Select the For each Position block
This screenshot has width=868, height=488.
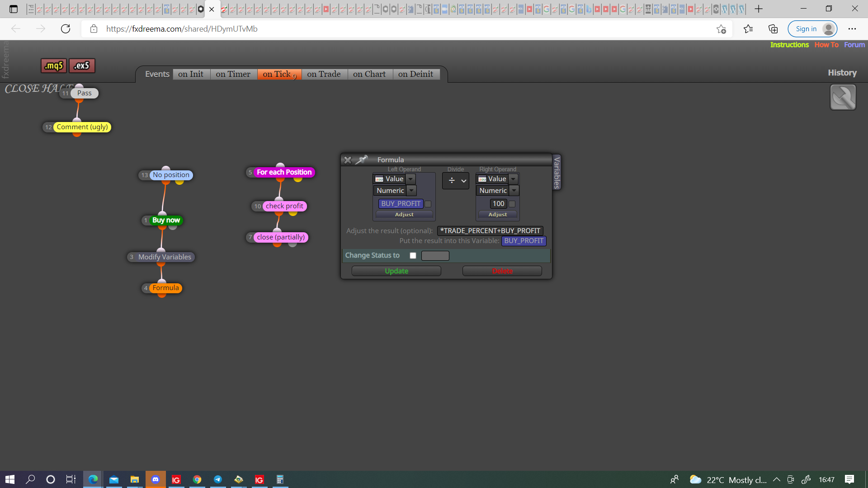click(284, 172)
